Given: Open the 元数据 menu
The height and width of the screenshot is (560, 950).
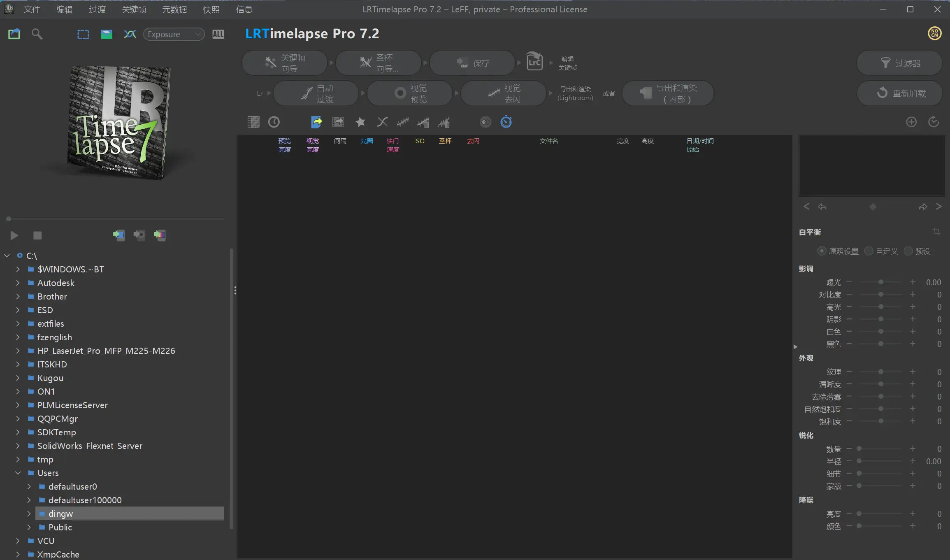Looking at the screenshot, I should [174, 9].
